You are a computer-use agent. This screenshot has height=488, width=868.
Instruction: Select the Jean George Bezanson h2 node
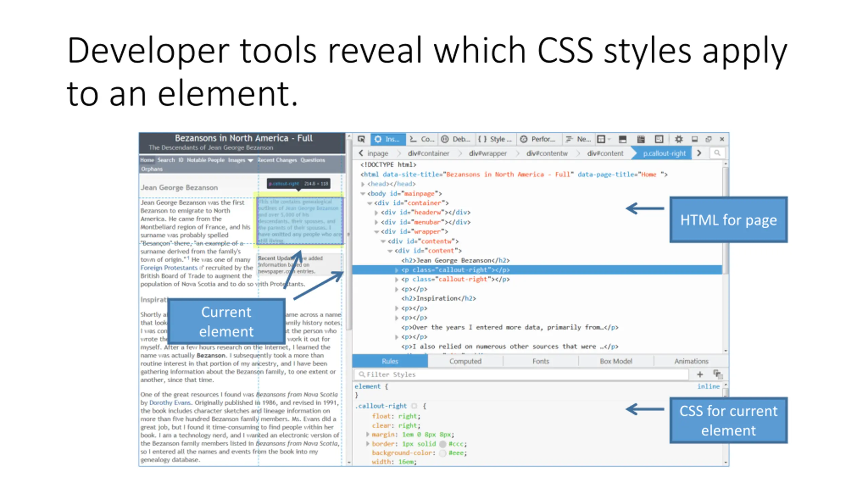(455, 260)
